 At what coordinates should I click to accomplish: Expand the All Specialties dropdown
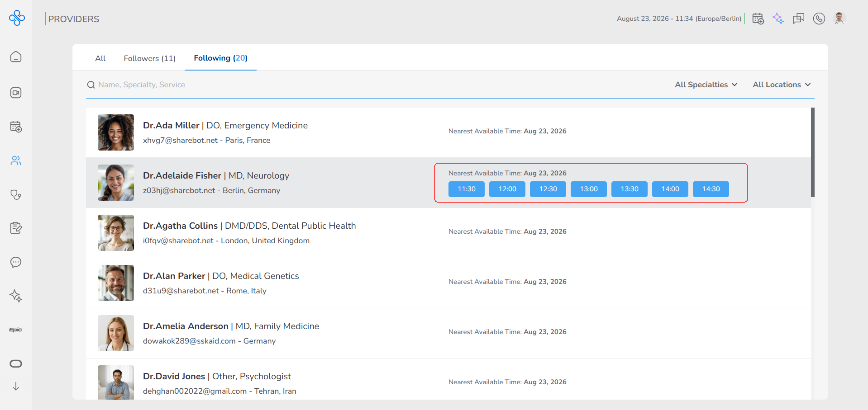pyautogui.click(x=706, y=84)
